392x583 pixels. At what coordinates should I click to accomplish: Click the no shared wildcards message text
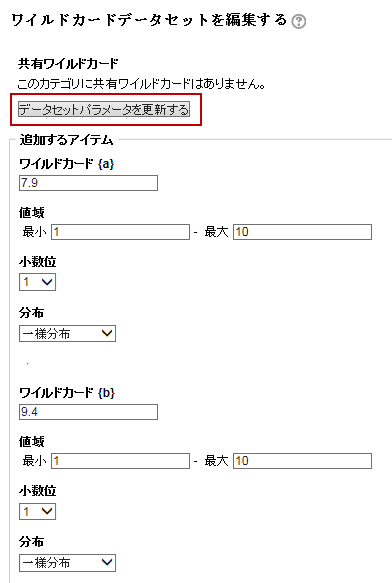(141, 84)
